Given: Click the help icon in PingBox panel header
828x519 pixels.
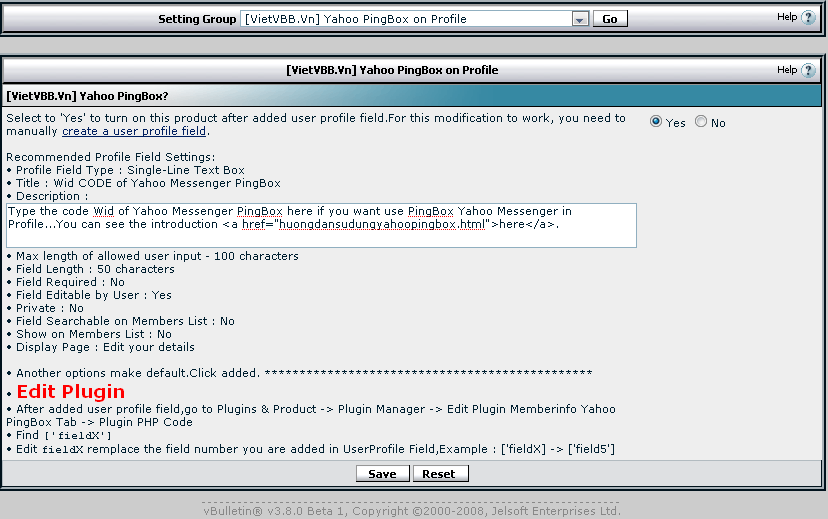Looking at the screenshot, I should 808,70.
